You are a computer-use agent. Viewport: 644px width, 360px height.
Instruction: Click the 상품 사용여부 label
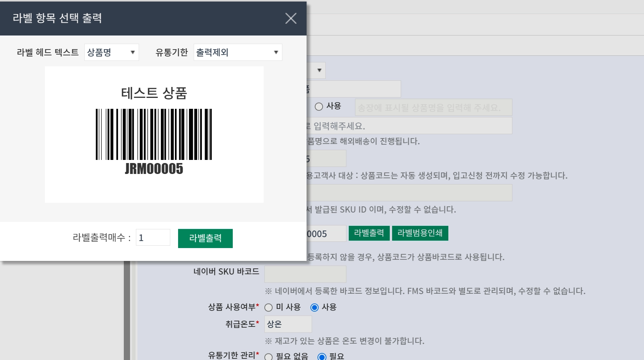[x=234, y=307]
